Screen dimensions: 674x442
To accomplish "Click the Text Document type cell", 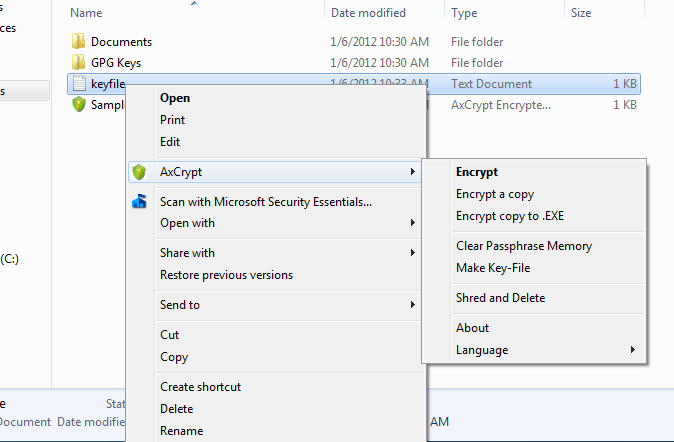I will pos(491,84).
